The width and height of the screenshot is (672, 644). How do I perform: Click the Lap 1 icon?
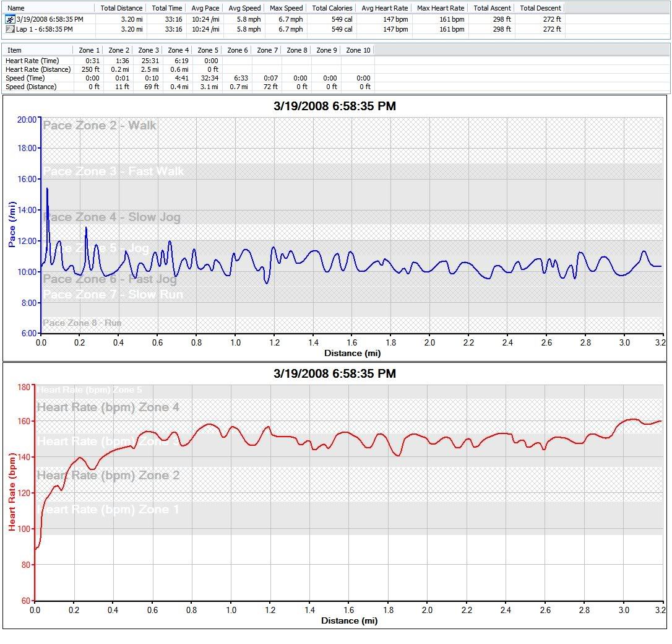tap(10, 29)
